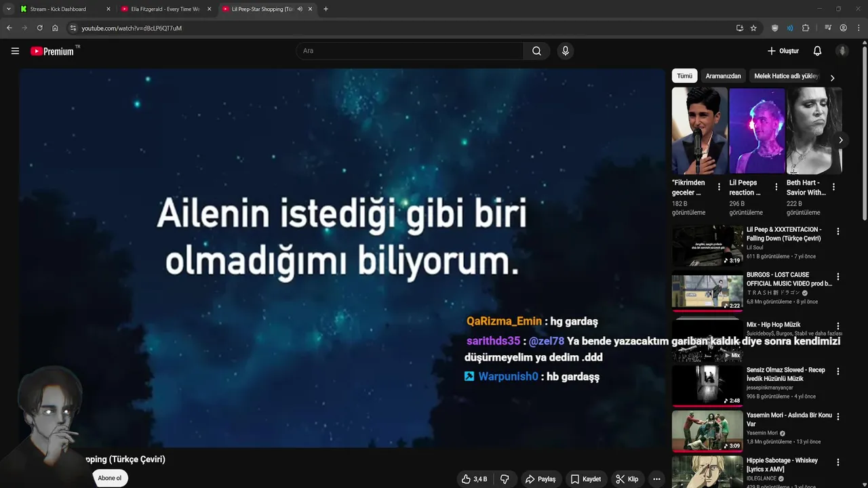The height and width of the screenshot is (488, 868).
Task: Click the youtube.com address bar URL
Action: [132, 28]
